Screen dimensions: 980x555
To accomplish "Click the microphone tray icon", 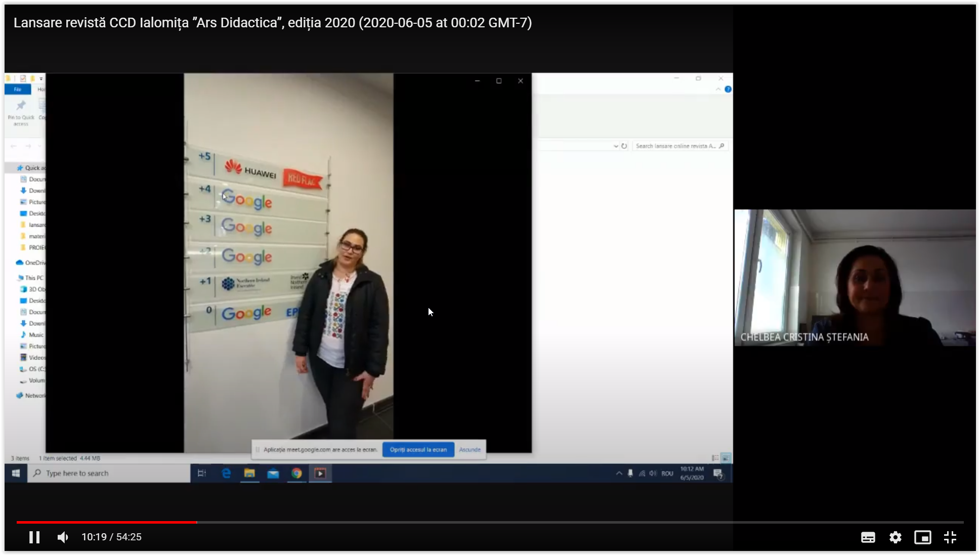I will tap(630, 473).
